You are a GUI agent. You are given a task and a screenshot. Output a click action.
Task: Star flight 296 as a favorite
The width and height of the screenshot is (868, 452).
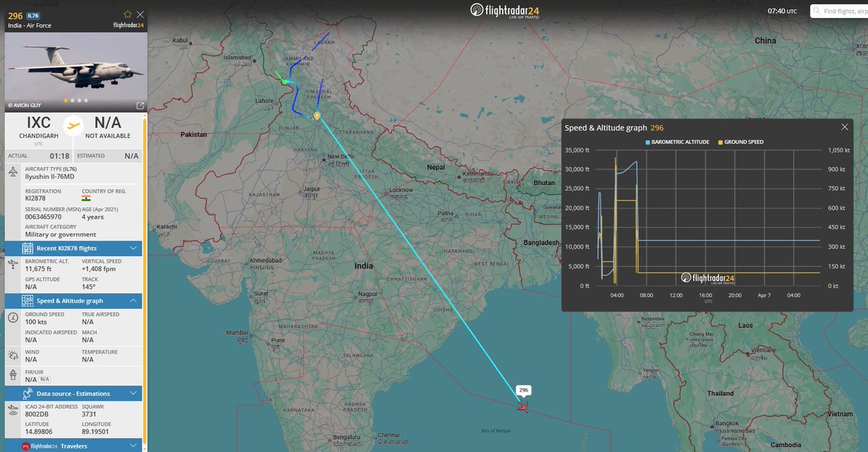128,14
